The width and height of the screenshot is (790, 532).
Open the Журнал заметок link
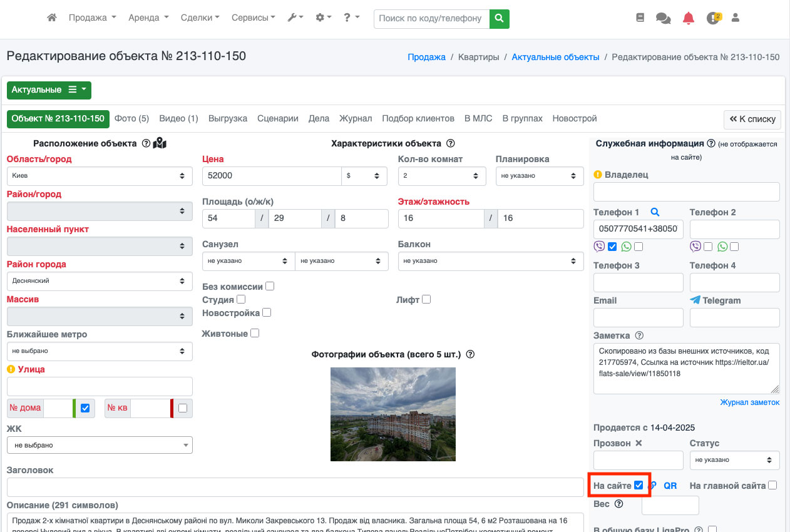pos(749,402)
